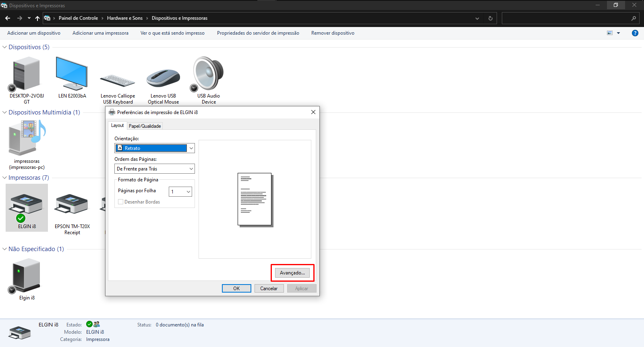644x347 pixels.
Task: Collapse the Impressoras (7) group
Action: [5, 178]
